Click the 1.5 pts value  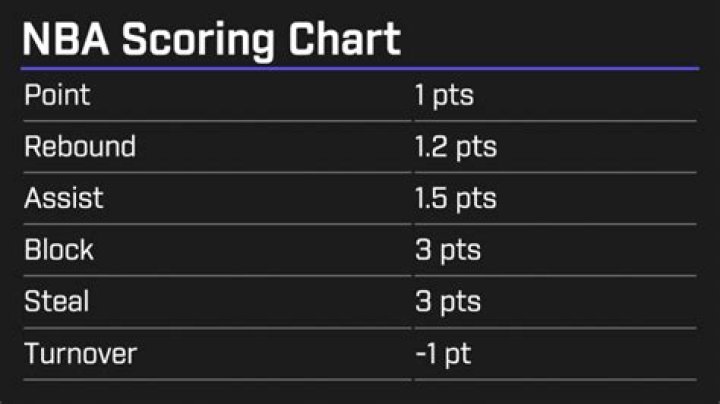[x=455, y=198]
